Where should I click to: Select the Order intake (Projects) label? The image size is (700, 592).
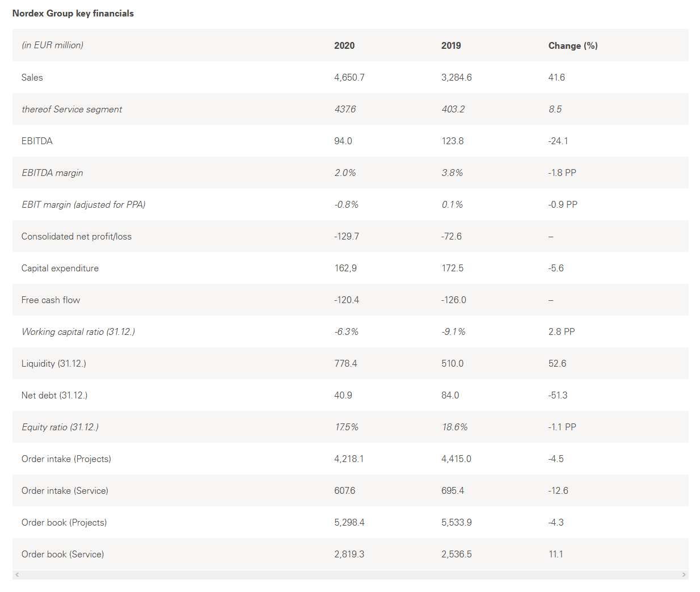point(66,459)
